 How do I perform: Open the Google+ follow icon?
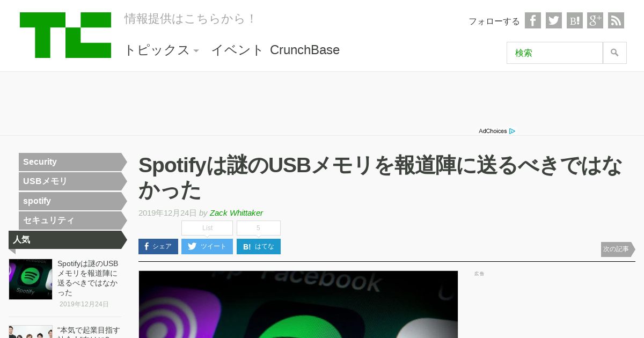click(595, 20)
